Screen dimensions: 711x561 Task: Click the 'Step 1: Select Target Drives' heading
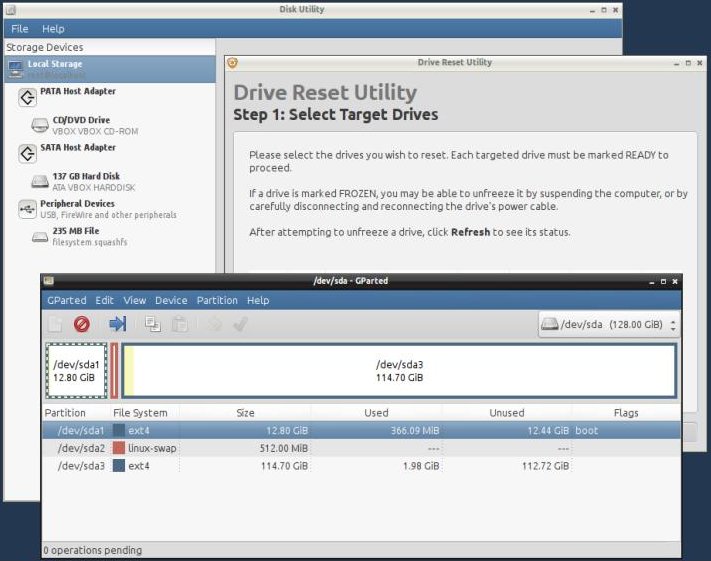click(336, 114)
